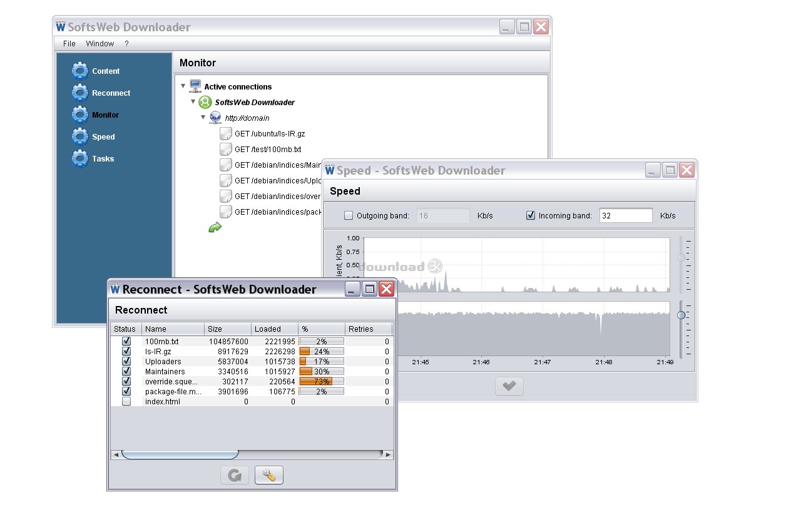Toggle the checkbox for package-file.m...
The image size is (801, 532).
tap(126, 391)
